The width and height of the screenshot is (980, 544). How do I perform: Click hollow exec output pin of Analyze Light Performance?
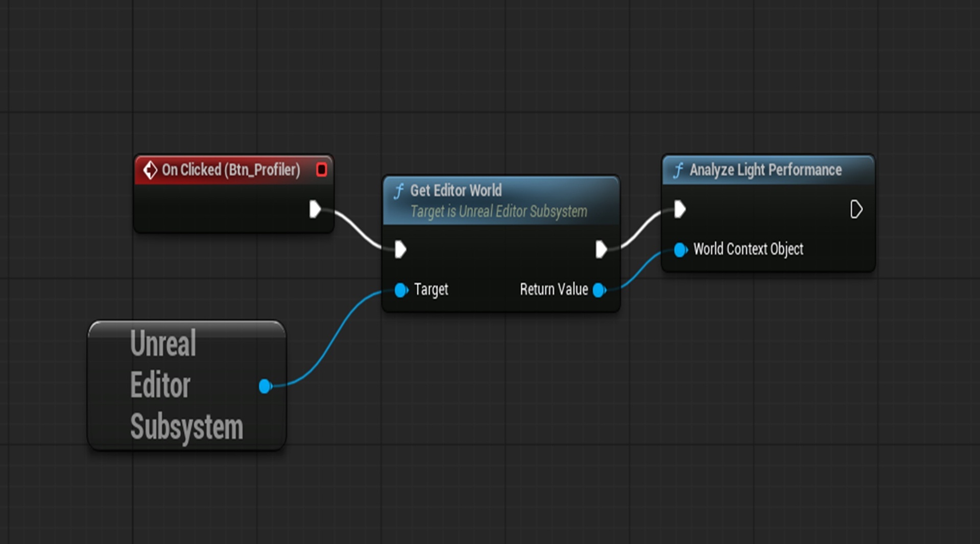click(856, 209)
